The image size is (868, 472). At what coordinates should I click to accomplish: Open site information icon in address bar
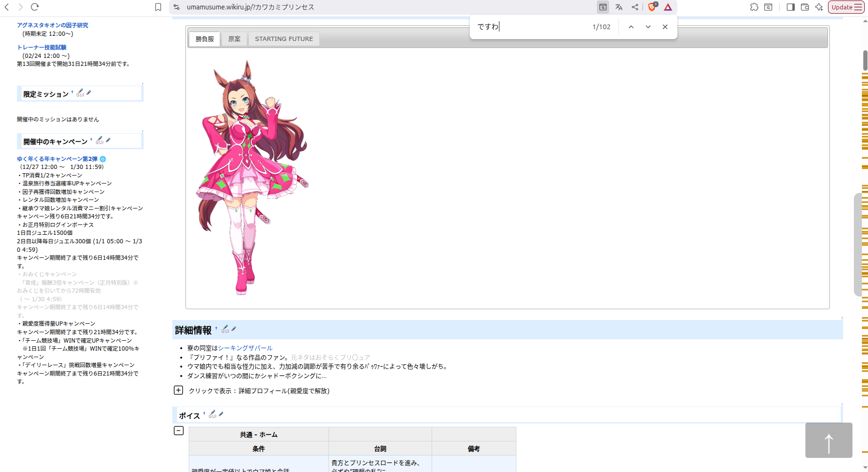click(177, 7)
